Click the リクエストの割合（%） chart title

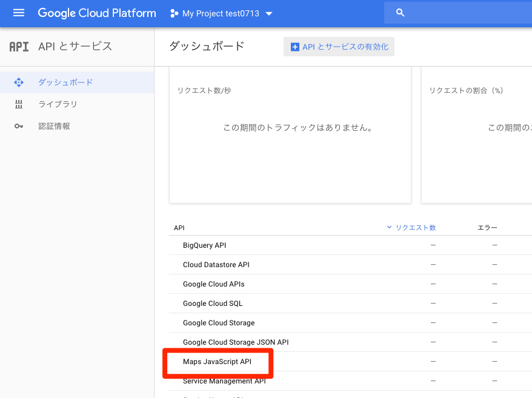pyautogui.click(x=466, y=91)
